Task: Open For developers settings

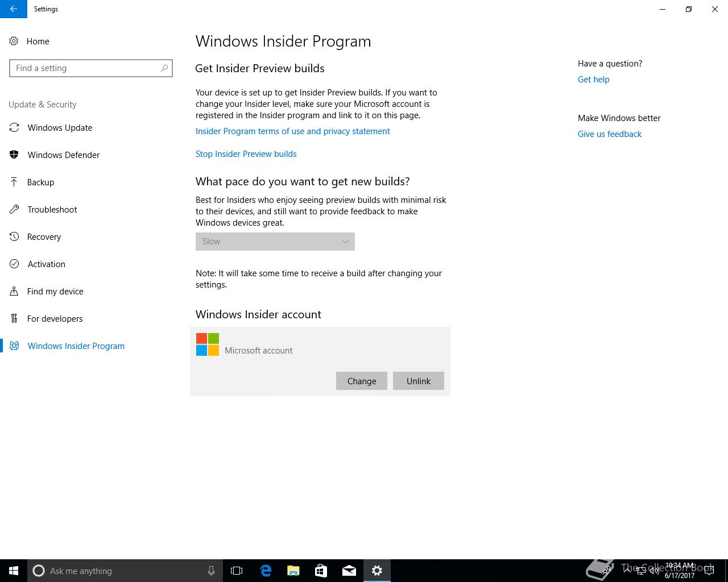Action: click(55, 318)
